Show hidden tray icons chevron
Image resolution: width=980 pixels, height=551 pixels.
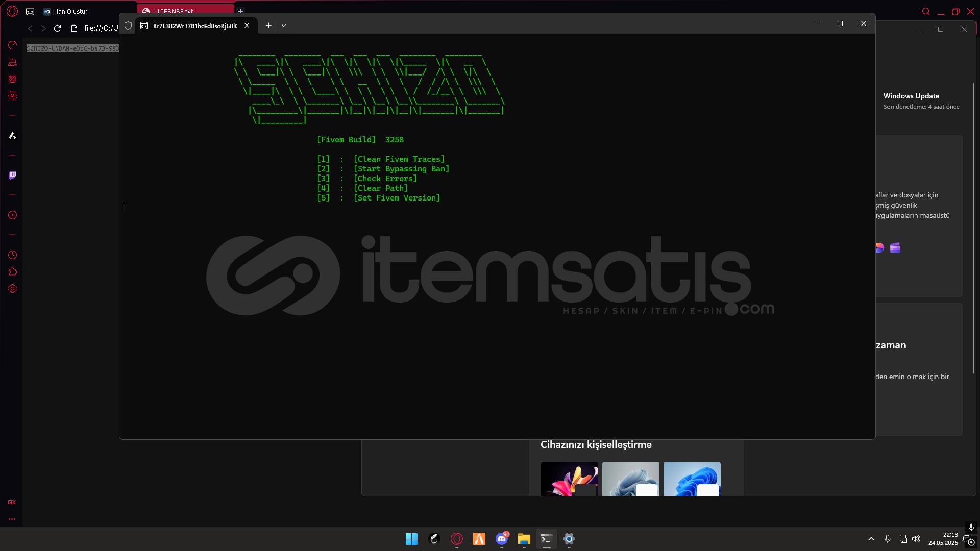(871, 539)
